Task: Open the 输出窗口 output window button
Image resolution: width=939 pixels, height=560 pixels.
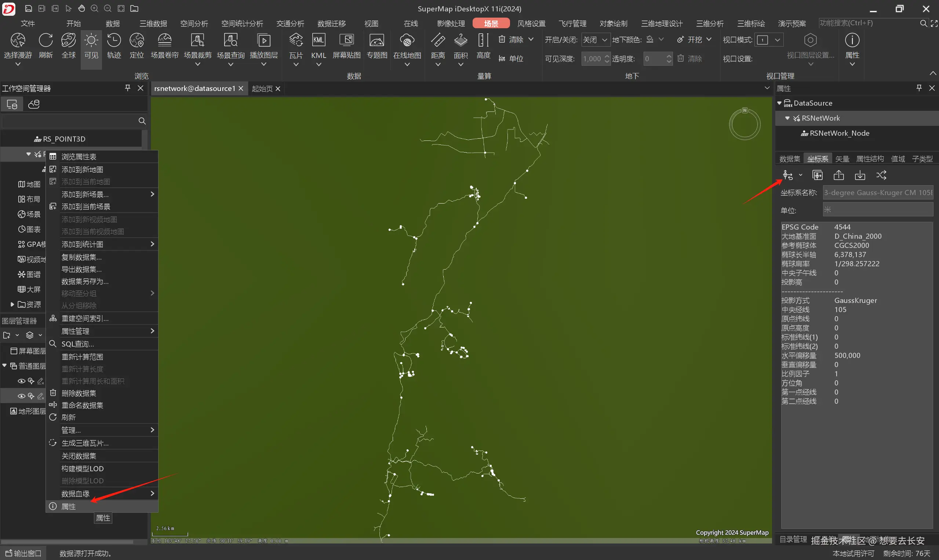Action: point(23,553)
